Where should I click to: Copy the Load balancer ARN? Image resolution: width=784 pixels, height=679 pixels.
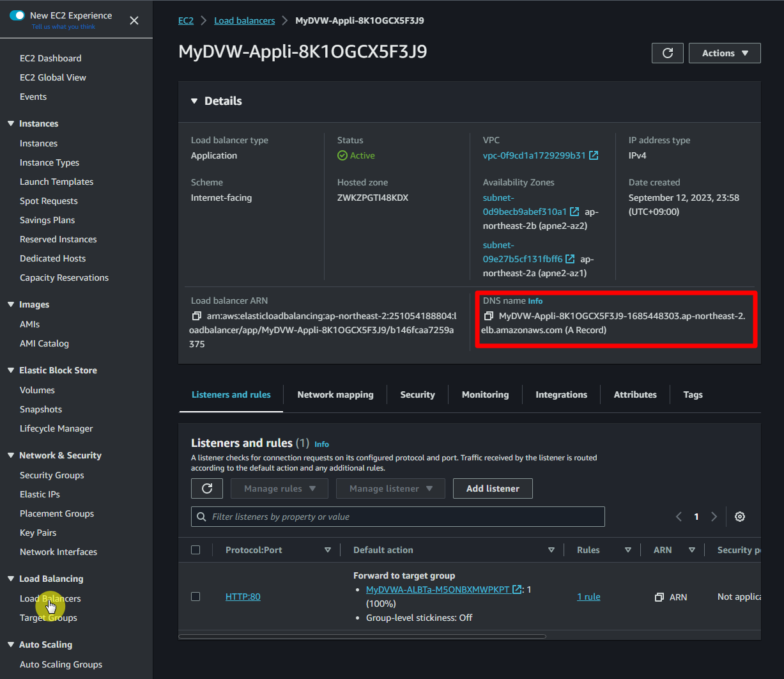click(197, 316)
